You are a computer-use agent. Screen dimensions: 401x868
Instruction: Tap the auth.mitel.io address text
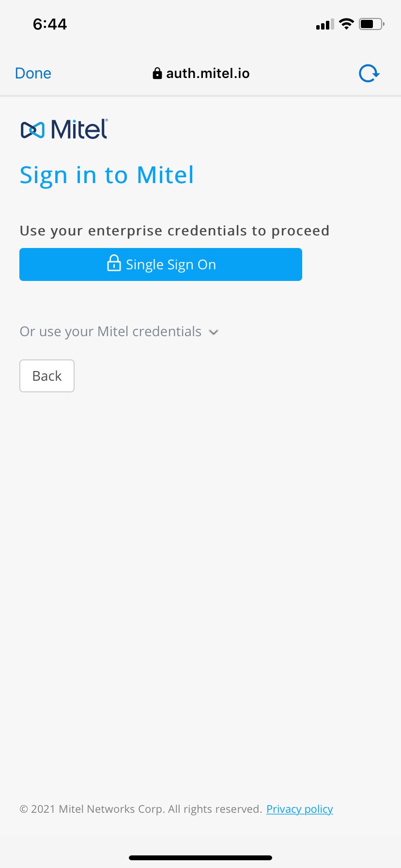click(208, 74)
